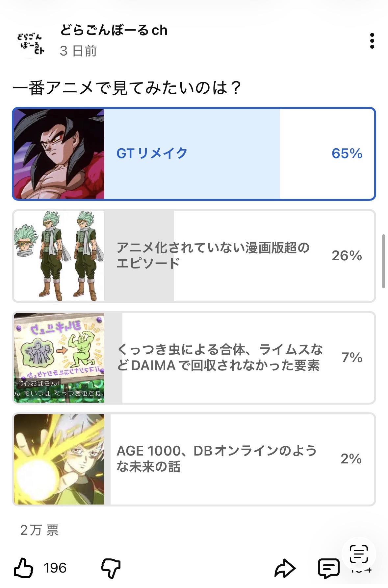Screen dimensions: 388x588
Task: Tap the thumbs-up like icon
Action: 24,568
